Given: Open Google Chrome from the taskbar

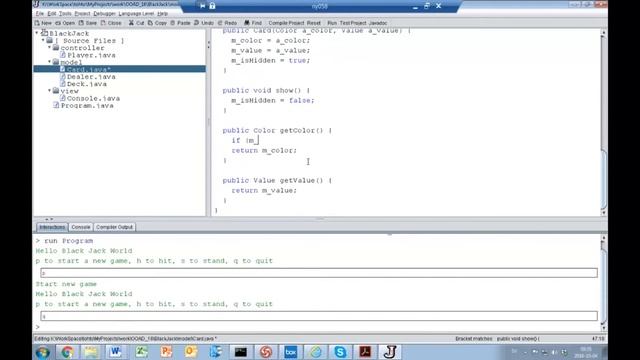Looking at the screenshot, I should pyautogui.click(x=67, y=352).
